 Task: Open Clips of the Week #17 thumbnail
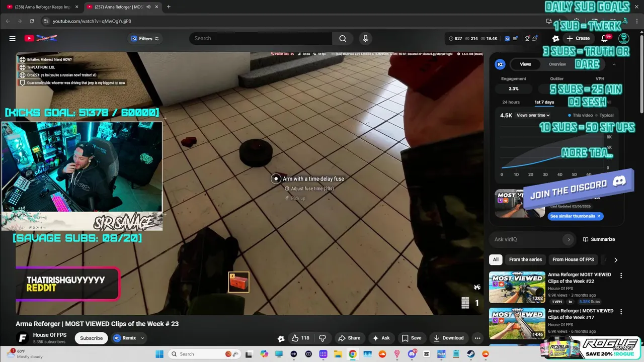click(x=517, y=323)
